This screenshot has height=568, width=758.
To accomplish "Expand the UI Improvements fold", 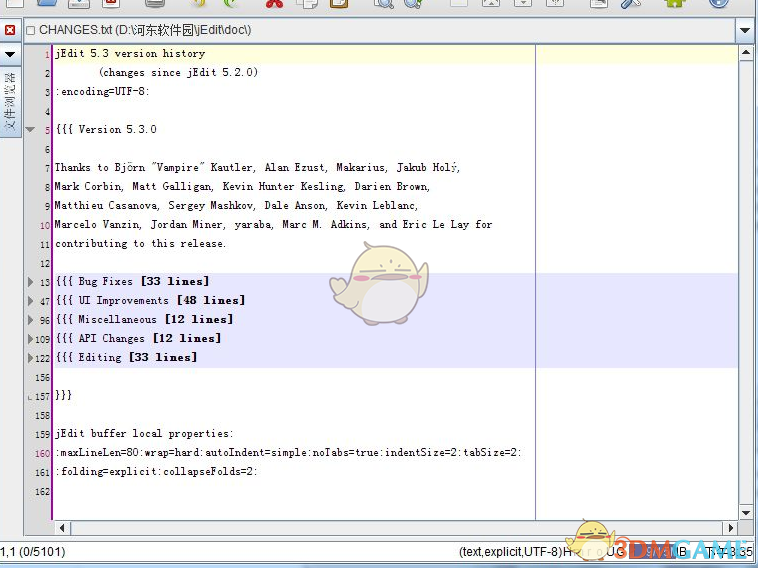I will tap(30, 301).
